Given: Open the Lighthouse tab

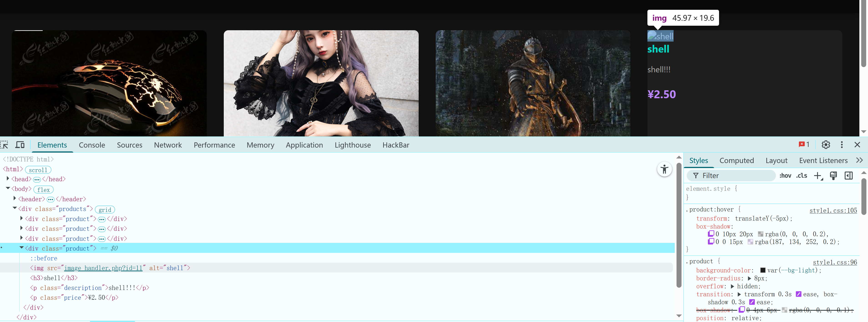Looking at the screenshot, I should click(x=352, y=145).
